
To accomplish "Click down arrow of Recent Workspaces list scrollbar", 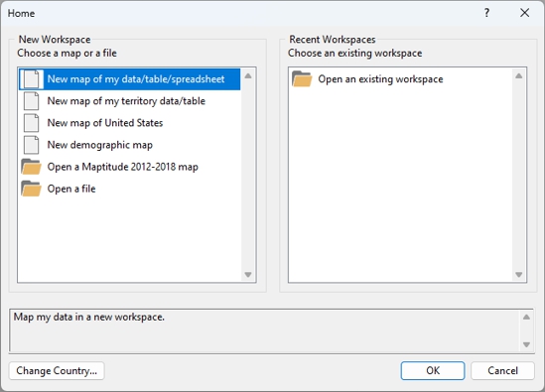I will point(518,275).
